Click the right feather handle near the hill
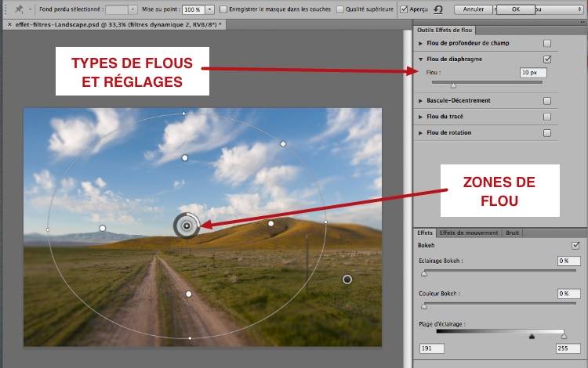Image resolution: width=588 pixels, height=368 pixels. click(270, 223)
